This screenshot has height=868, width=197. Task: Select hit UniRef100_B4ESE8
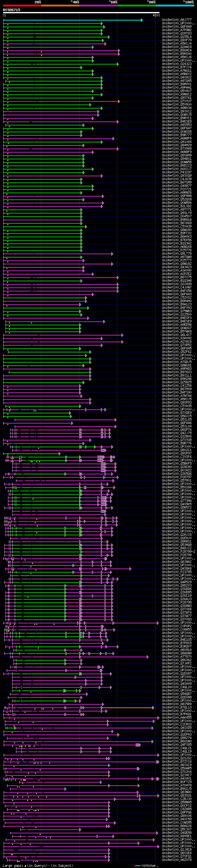[177, 121]
